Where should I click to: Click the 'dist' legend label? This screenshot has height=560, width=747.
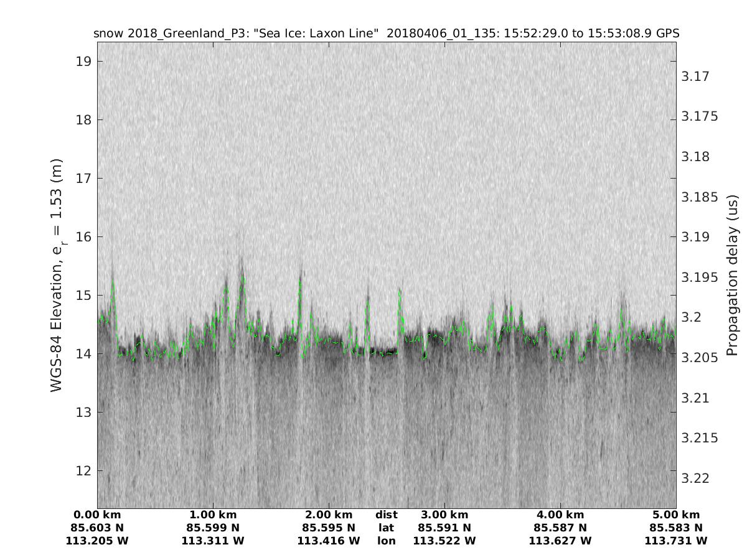(386, 515)
